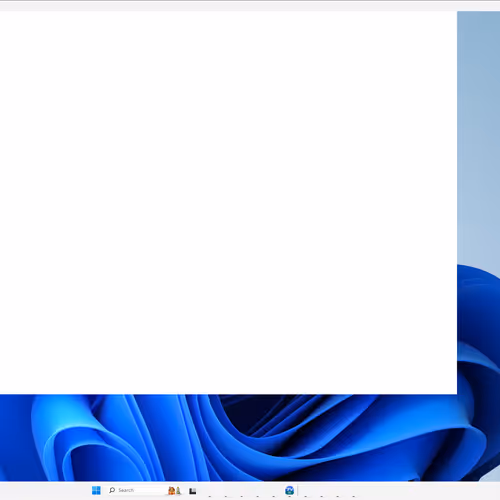
Task: Open the blue circular taskbar app
Action: [x=290, y=490]
